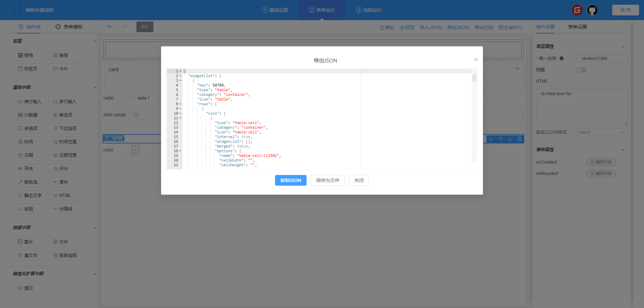Click the undo arrow in toolbar
This screenshot has width=644, height=308.
click(110, 27)
